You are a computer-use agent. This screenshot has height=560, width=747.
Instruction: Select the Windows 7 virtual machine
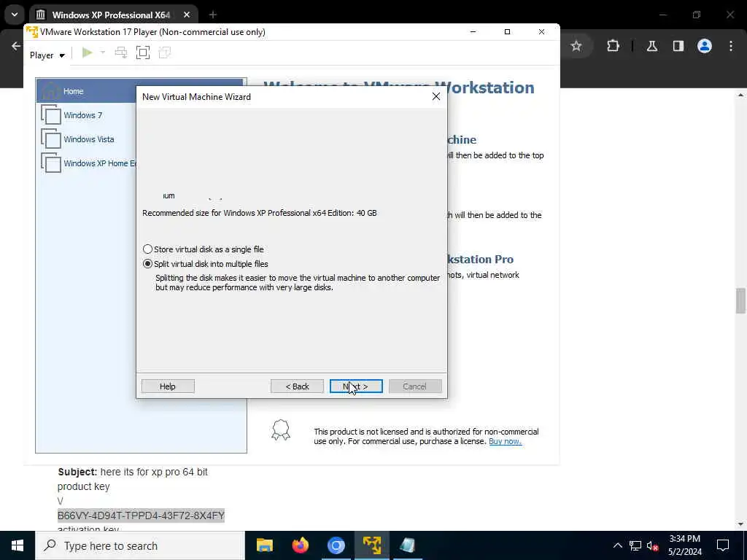87,115
